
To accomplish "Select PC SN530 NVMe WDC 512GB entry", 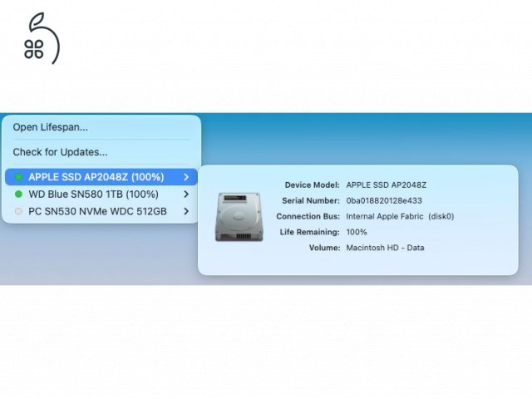I will click(x=101, y=211).
